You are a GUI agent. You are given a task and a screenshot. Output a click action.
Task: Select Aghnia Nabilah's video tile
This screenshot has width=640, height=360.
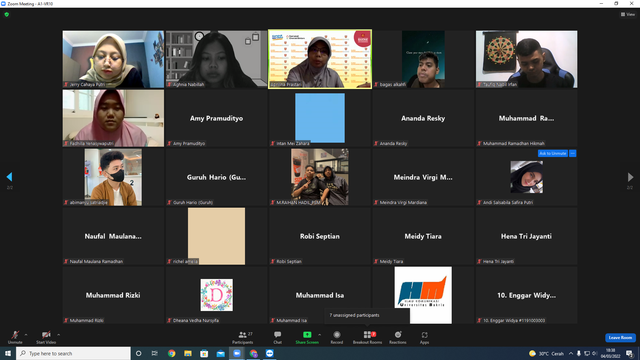click(216, 59)
